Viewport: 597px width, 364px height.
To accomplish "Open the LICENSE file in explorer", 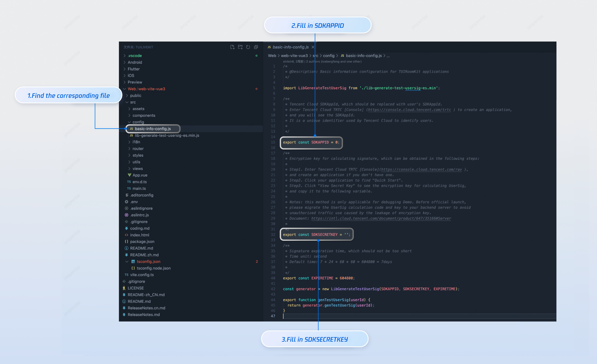I will [135, 288].
